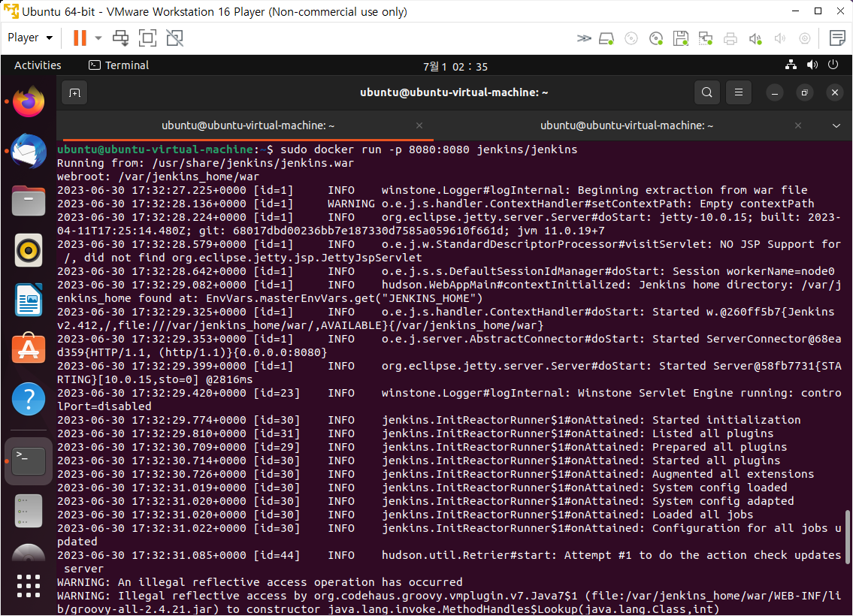Click the floppy disk device icon
The height and width of the screenshot is (616, 853).
681,38
